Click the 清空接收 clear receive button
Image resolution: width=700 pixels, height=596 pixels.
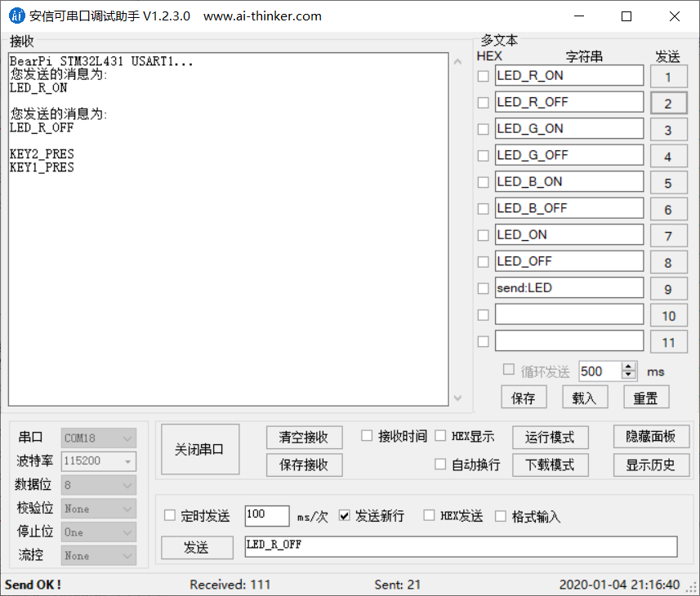305,437
